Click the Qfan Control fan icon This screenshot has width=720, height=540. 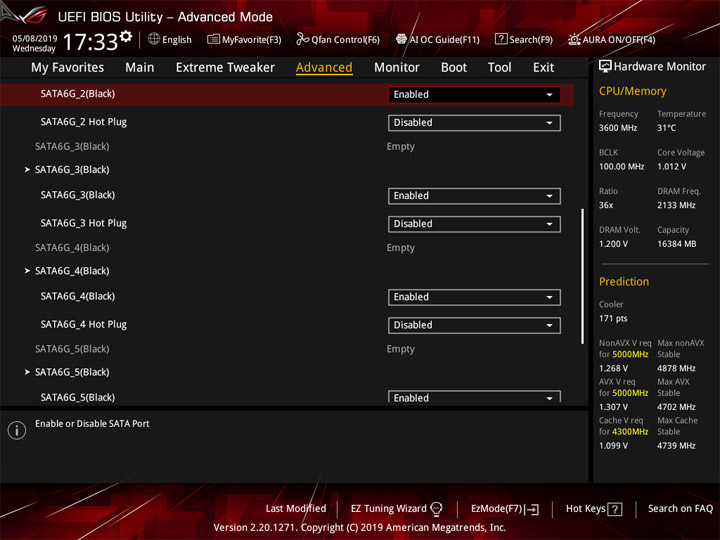pos(302,39)
